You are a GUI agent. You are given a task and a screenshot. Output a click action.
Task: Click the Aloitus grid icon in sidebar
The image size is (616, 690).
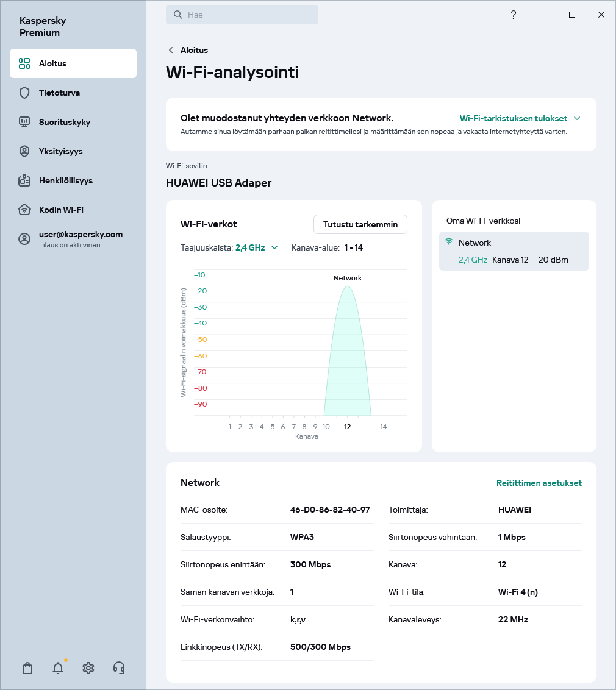pyautogui.click(x=24, y=63)
